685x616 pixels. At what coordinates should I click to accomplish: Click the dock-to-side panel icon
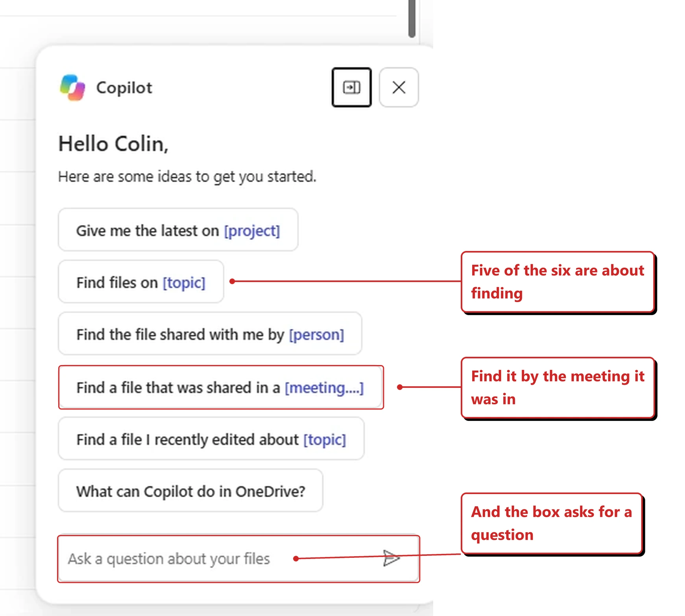352,87
